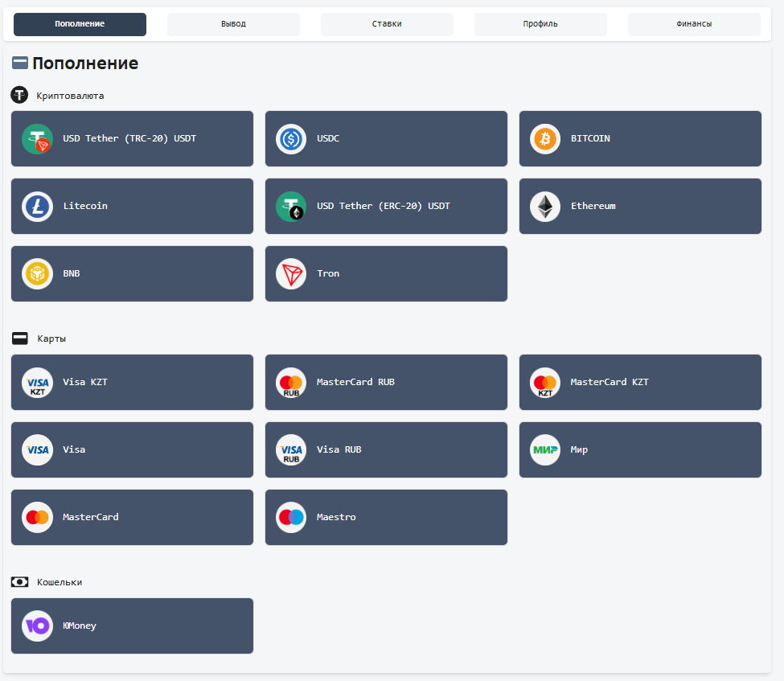
Task: Choose the Maestro payment method
Action: point(386,517)
